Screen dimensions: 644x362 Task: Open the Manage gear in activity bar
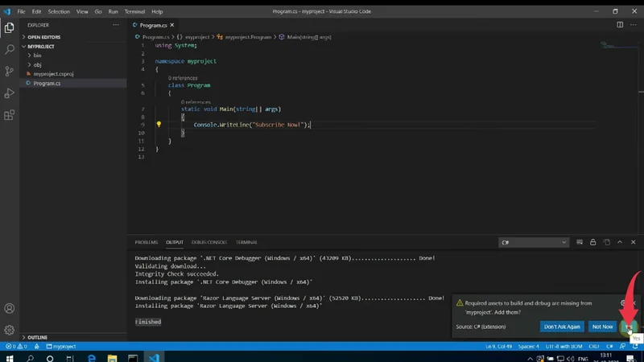[10, 330]
